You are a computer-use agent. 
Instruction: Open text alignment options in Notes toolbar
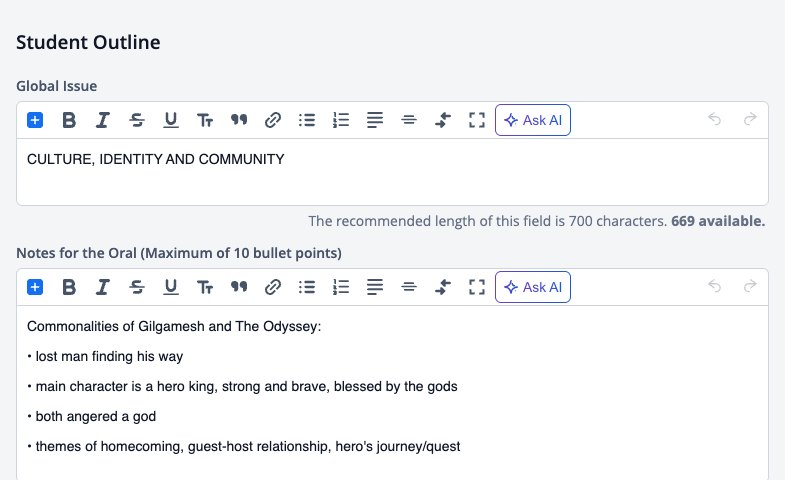375,287
